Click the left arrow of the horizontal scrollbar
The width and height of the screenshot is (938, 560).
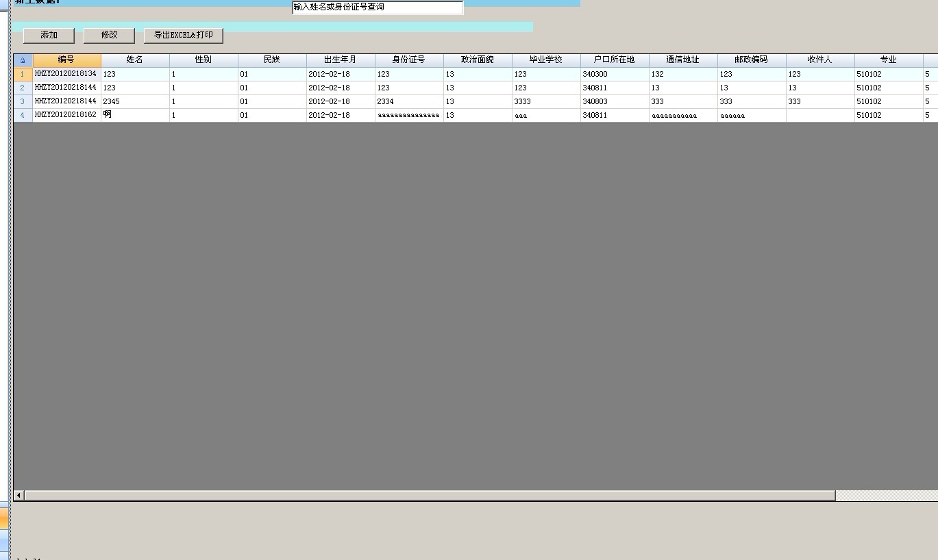[19, 495]
